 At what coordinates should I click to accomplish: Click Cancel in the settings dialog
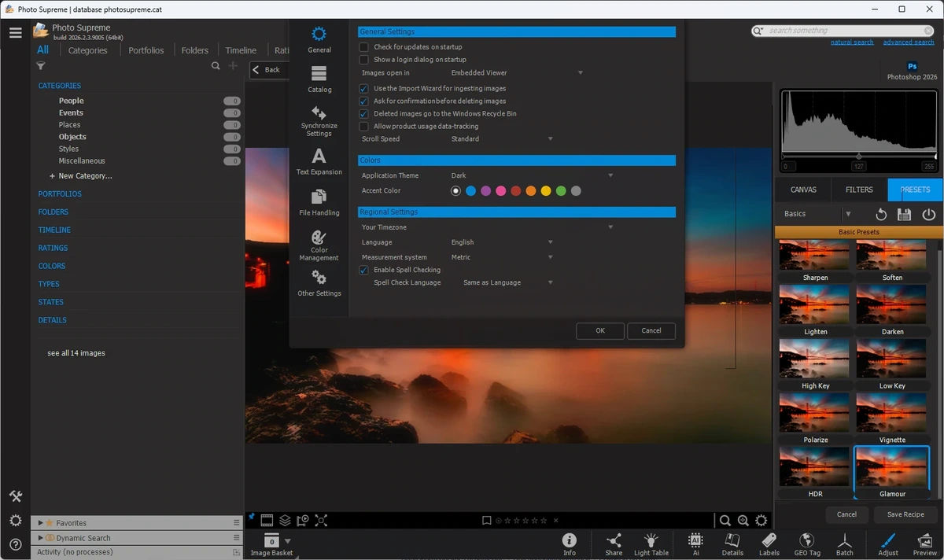[x=651, y=331]
